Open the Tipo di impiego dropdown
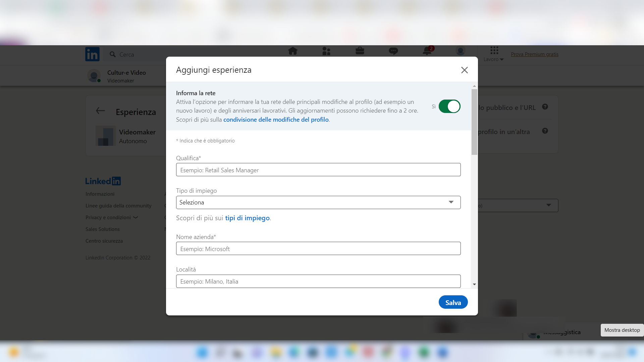 pos(318,202)
